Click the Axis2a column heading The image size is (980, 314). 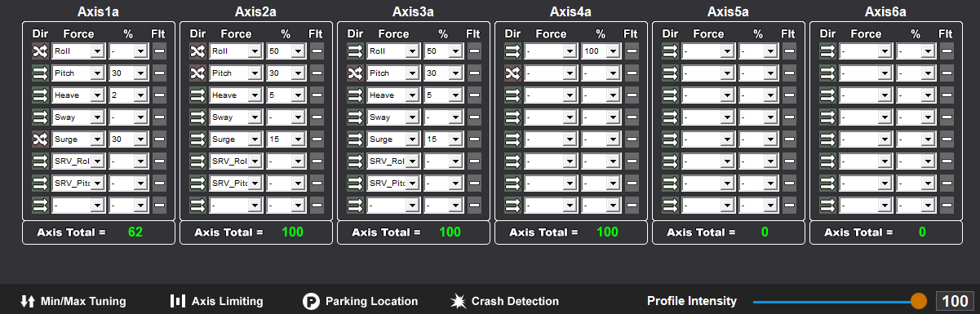pos(256,11)
